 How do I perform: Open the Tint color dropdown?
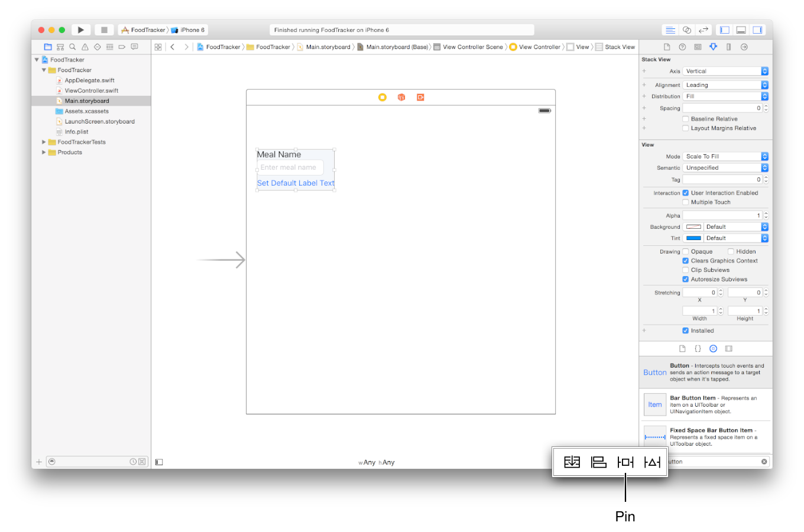coord(736,238)
